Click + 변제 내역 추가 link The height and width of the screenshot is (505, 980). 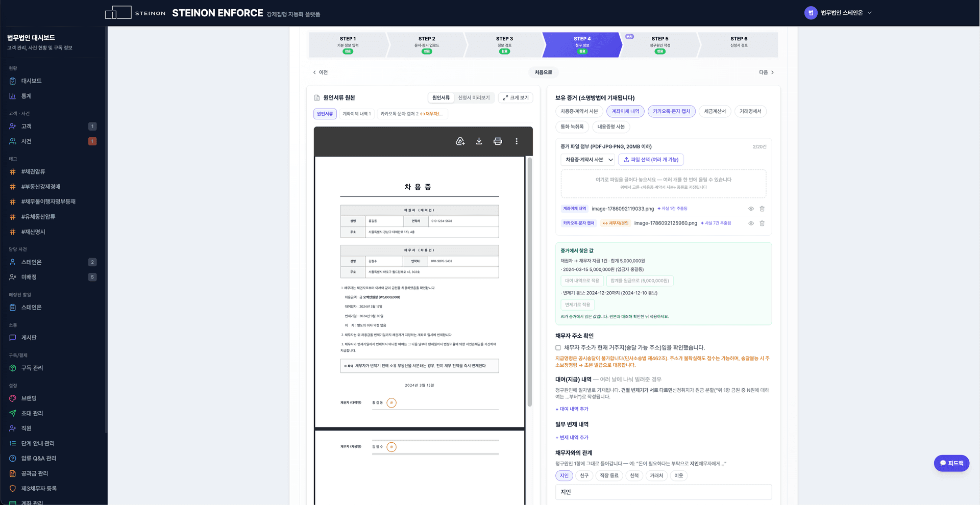[572, 438]
